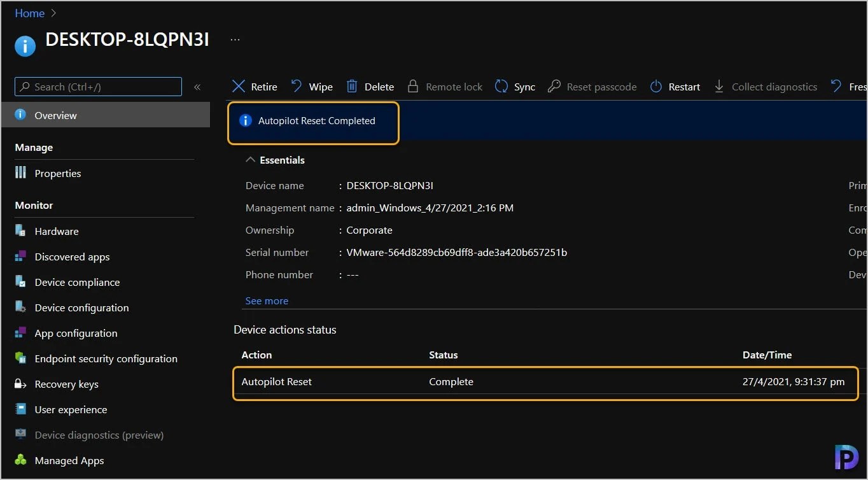Click the See more link
The image size is (868, 480).
click(267, 300)
